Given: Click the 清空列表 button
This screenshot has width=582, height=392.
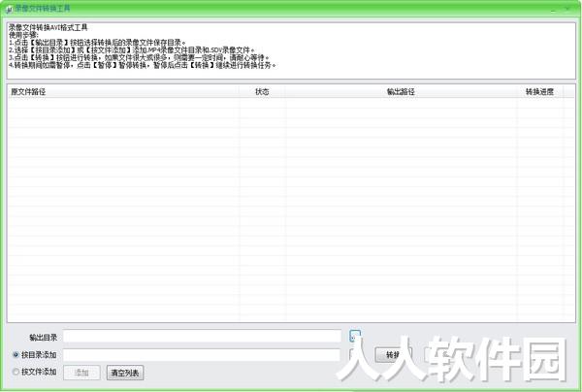Looking at the screenshot, I should click(125, 373).
